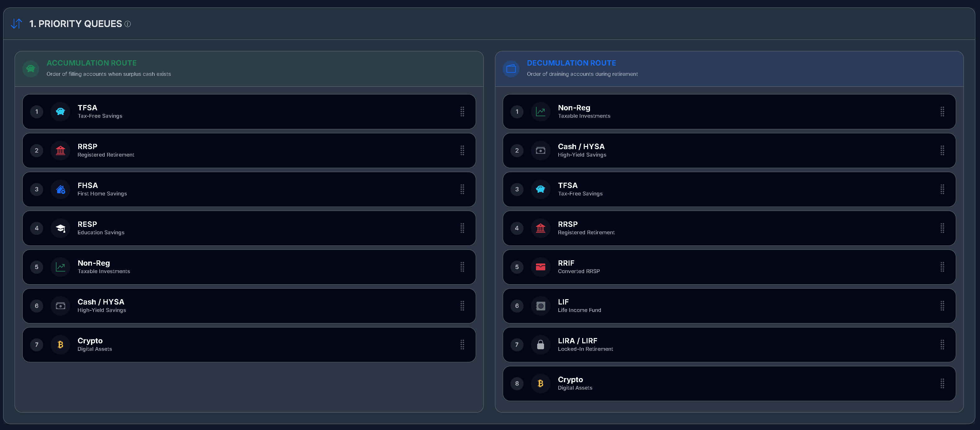Viewport: 980px width, 430px height.
Task: Click Cash / HYSA banknote icon in Decumulation
Action: coord(541,150)
